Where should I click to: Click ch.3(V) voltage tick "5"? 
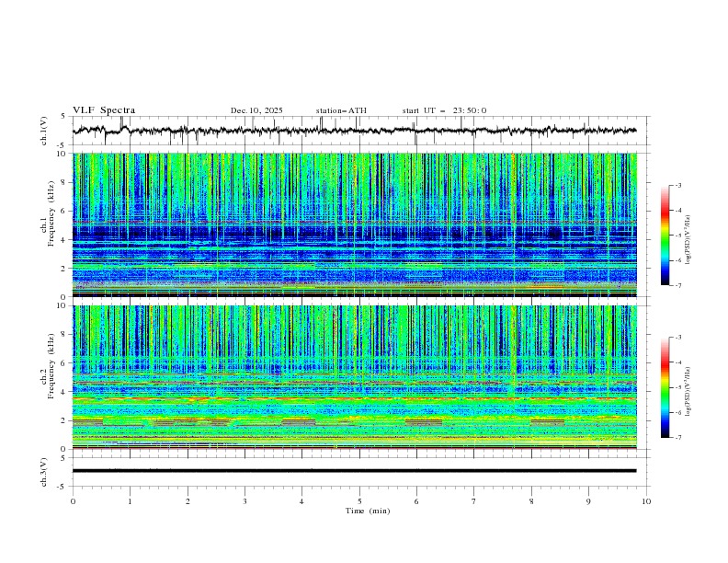tap(63, 457)
